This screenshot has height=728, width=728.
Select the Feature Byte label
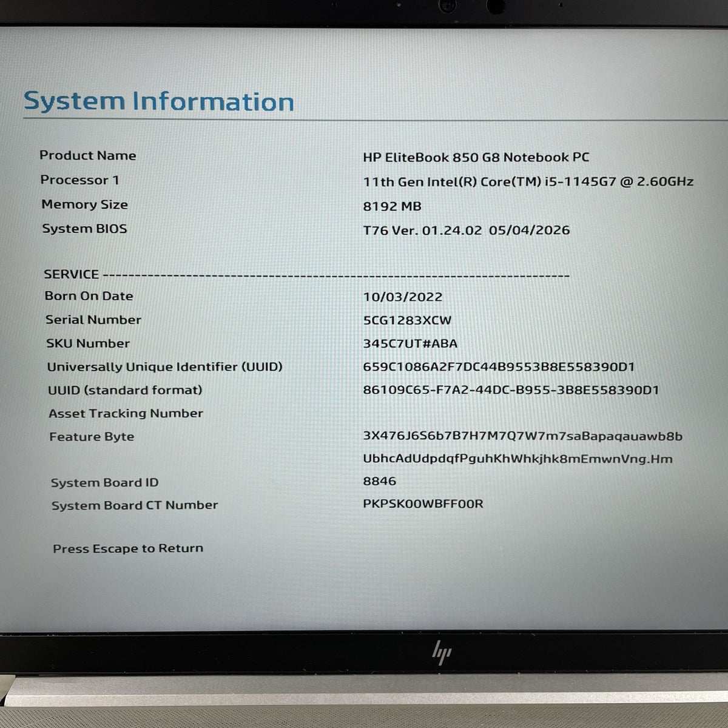(x=92, y=437)
